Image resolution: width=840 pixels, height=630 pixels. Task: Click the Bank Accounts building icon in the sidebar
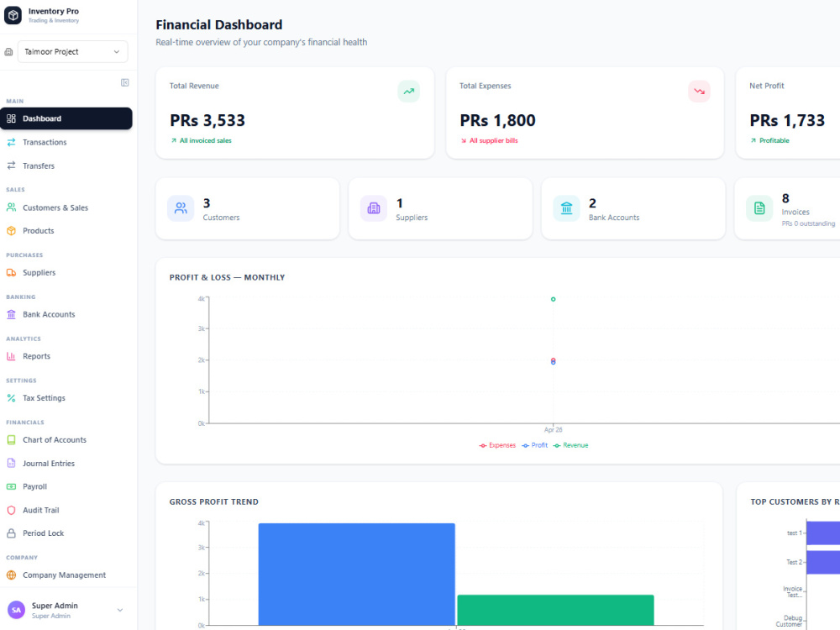[x=11, y=314]
